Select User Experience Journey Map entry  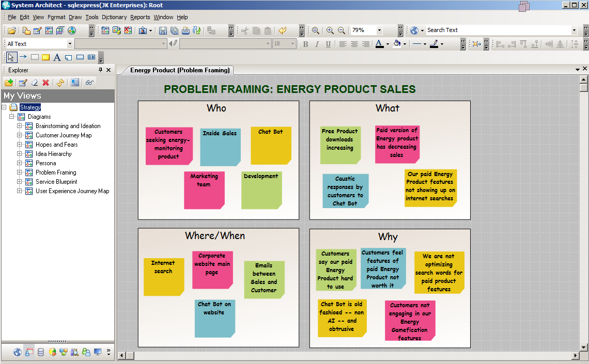(72, 191)
